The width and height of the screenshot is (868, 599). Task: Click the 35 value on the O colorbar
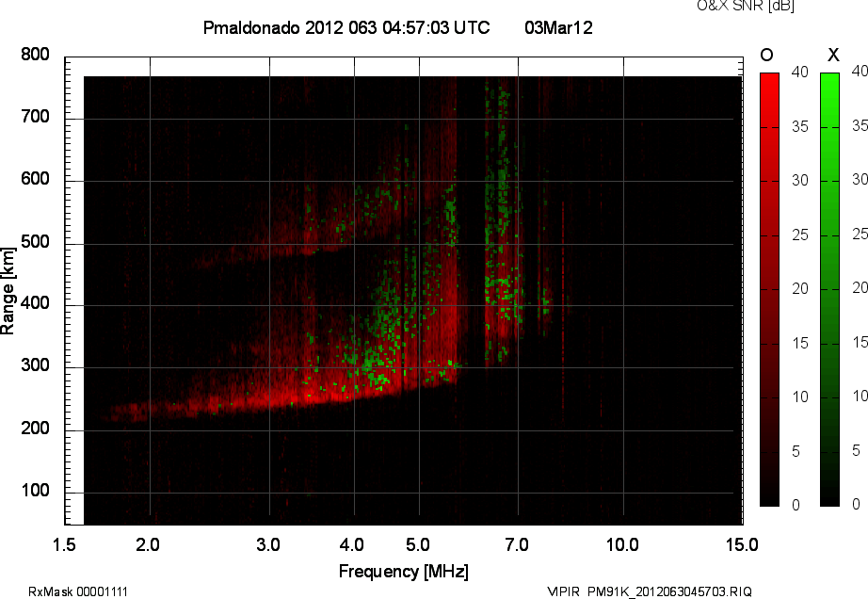800,127
